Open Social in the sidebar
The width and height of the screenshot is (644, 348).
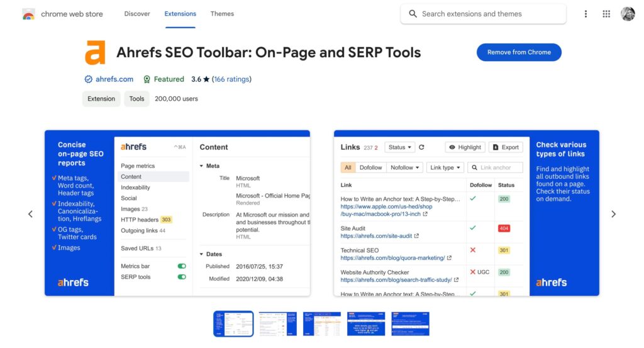pos(128,198)
